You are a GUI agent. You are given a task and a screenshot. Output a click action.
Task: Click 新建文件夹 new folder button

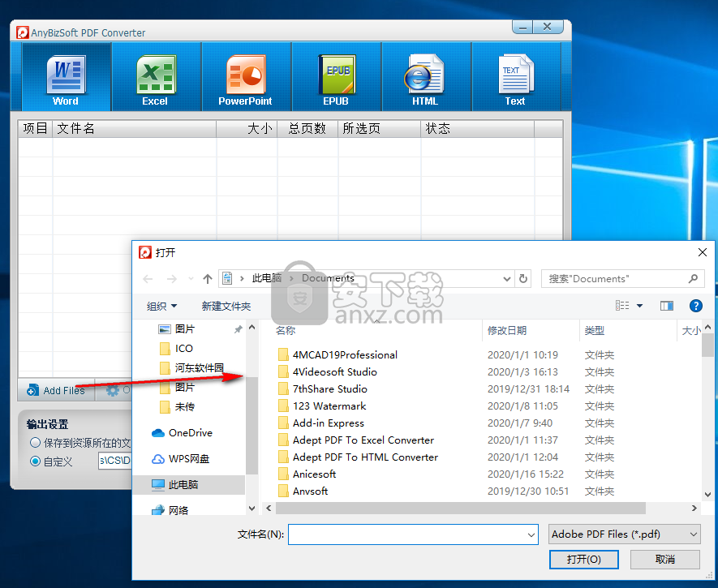coord(226,306)
